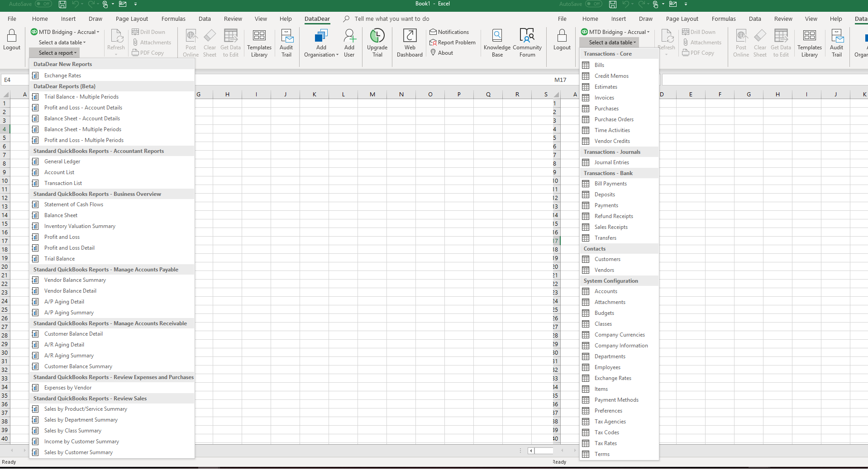The height and width of the screenshot is (470, 868).
Task: Toggle AutoSave in the left Excel window
Action: [43, 4]
